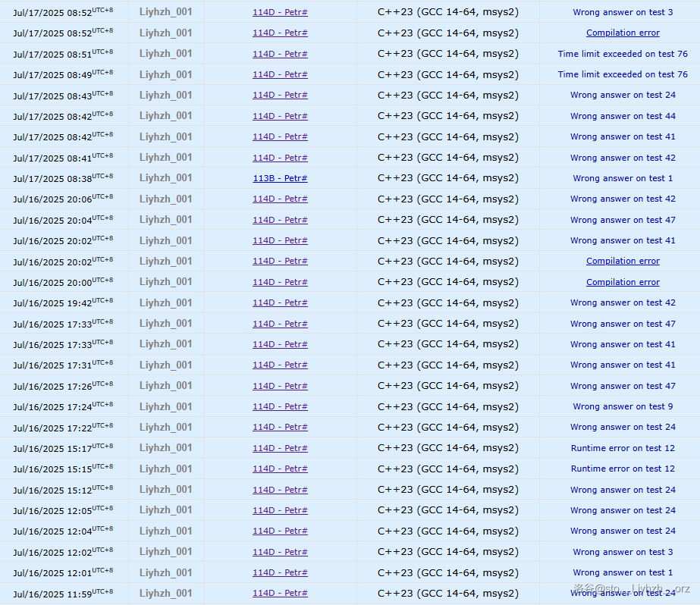Click Liyhzh_001 in the 08:38 submission row
This screenshot has width=700, height=605.
click(x=165, y=178)
